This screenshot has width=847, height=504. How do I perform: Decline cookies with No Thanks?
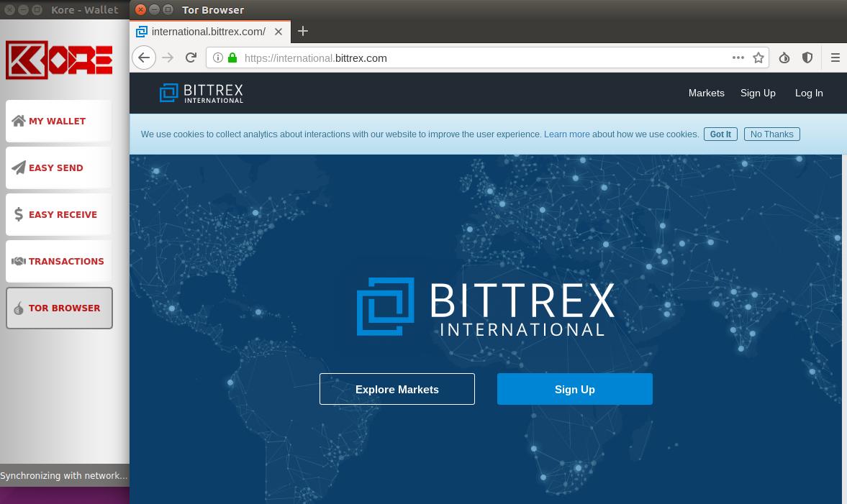pos(771,134)
